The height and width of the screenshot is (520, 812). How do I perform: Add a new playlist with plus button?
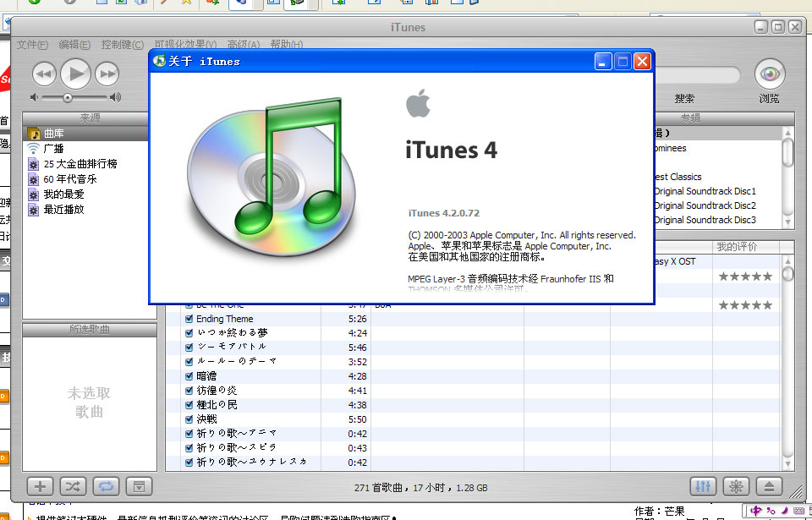[40, 486]
